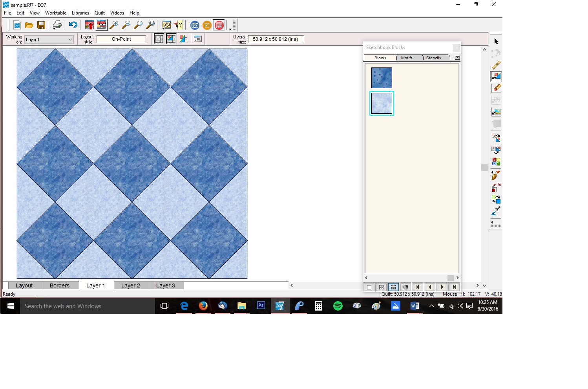Open the Motifs tab in Sketchbook
588x389 pixels.
click(x=407, y=58)
